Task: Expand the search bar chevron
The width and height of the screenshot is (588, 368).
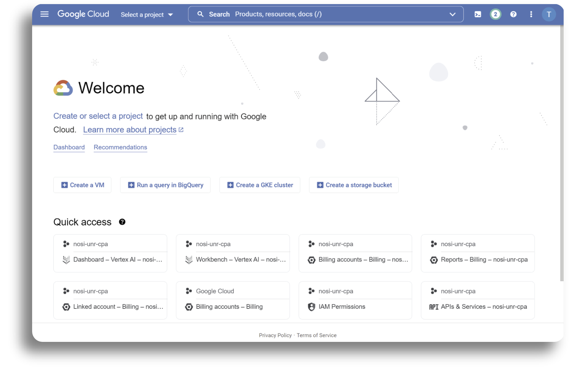Action: pyautogui.click(x=453, y=14)
